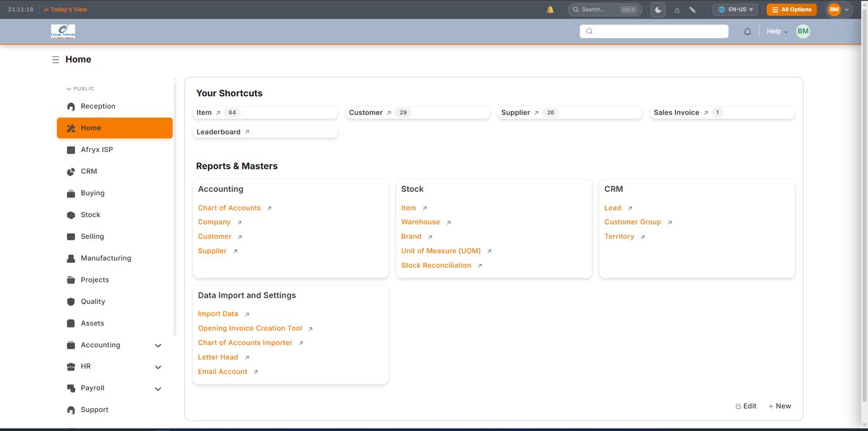
Task: Click the arrow icon beside Customer Group
Action: 670,223
